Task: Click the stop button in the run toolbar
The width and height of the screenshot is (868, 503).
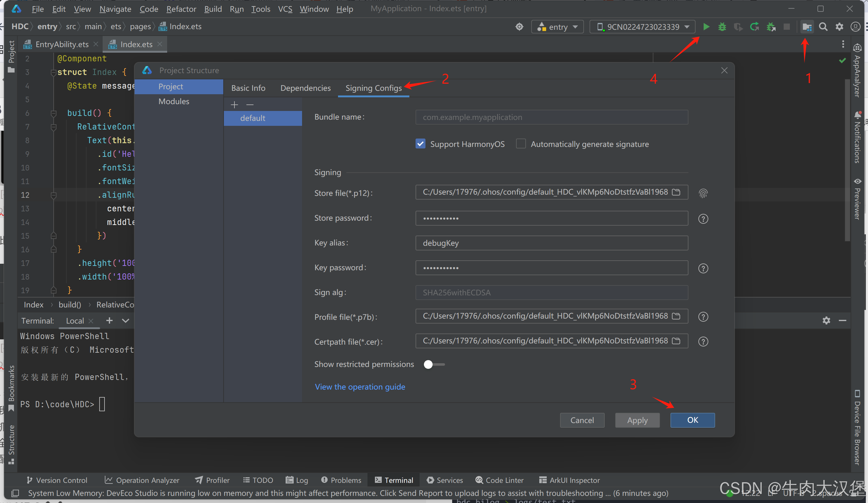Action: pos(786,27)
